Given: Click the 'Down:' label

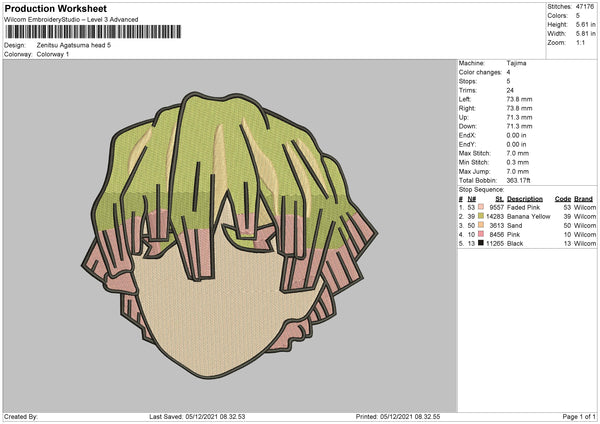Looking at the screenshot, I should (x=468, y=126).
